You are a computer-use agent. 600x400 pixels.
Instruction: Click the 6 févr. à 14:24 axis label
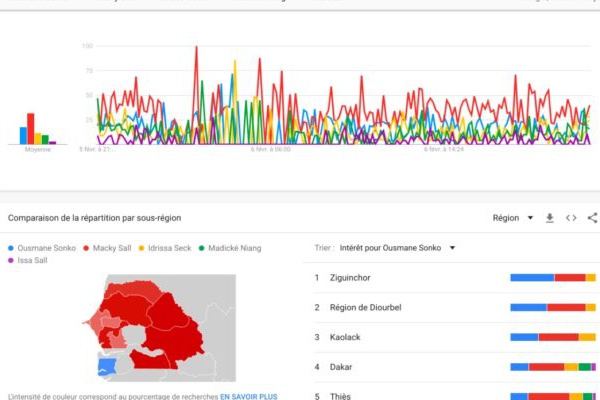pos(443,149)
